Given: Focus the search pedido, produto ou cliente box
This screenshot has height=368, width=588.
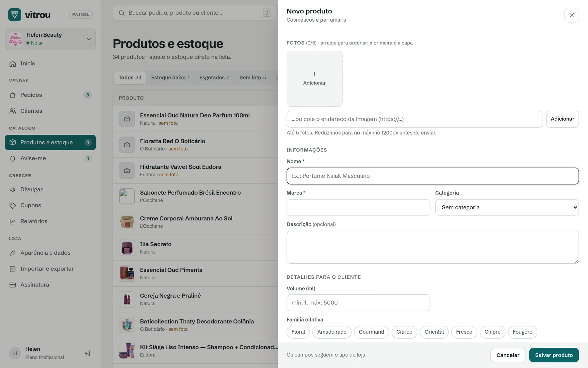Looking at the screenshot, I should [194, 13].
